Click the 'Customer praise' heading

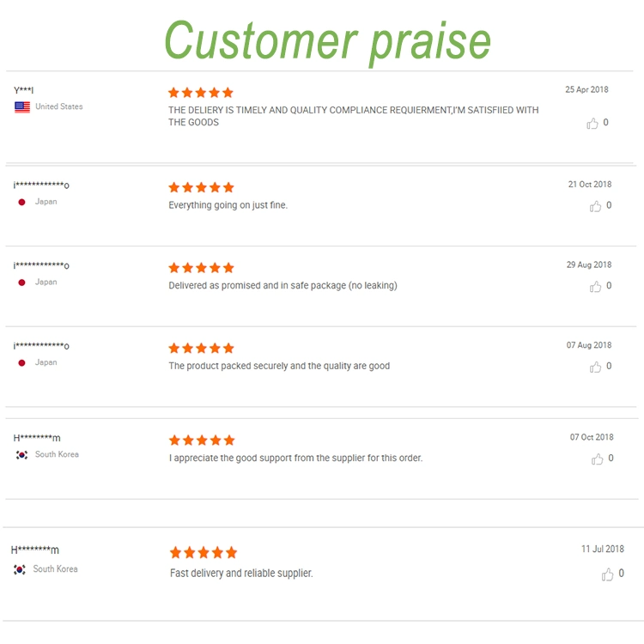[327, 39]
